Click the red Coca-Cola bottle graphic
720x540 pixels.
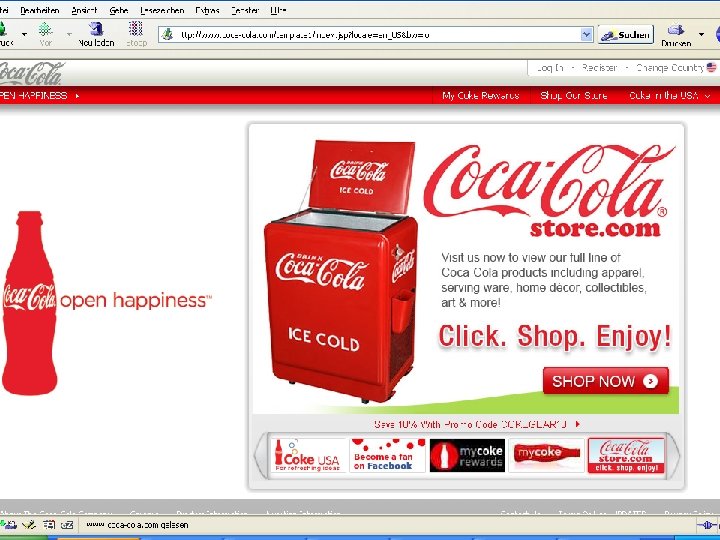click(29, 303)
